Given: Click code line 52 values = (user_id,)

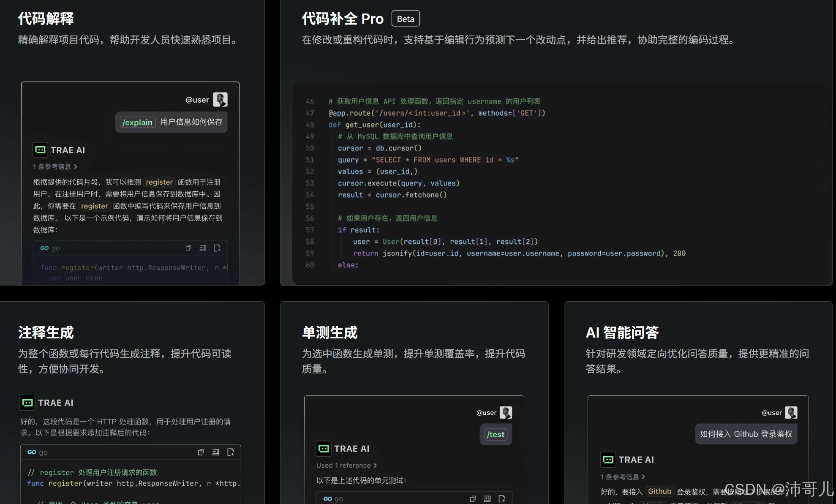Looking at the screenshot, I should coord(377,172).
